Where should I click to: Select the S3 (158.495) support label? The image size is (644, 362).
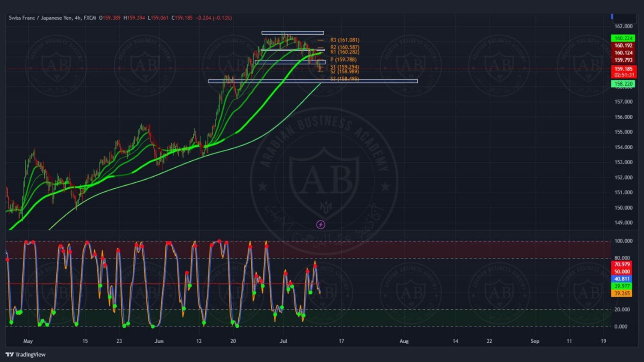coord(344,79)
